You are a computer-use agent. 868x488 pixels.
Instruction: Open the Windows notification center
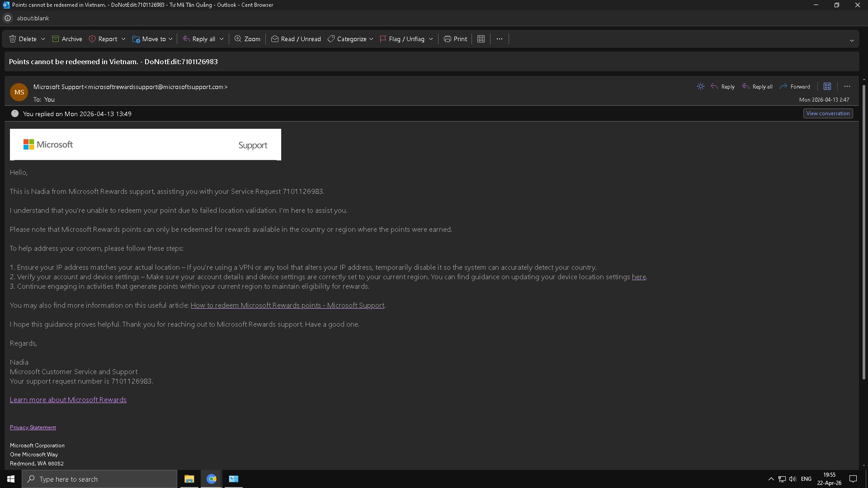(854, 479)
